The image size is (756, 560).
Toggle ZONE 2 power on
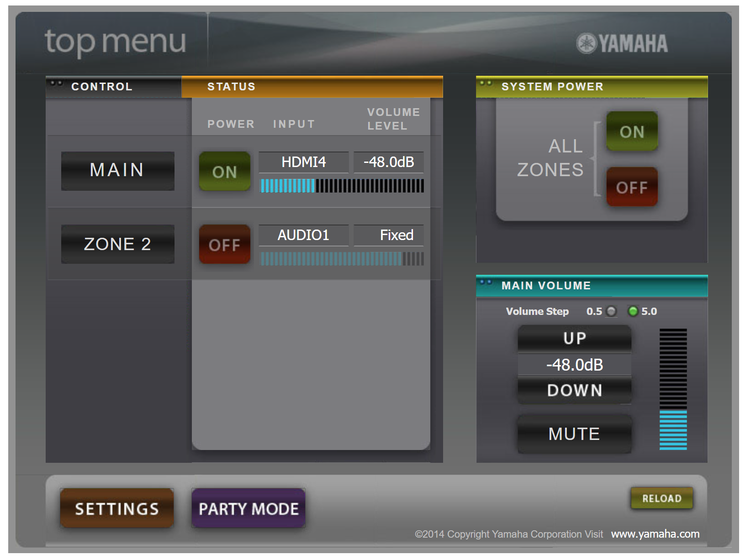tap(224, 244)
